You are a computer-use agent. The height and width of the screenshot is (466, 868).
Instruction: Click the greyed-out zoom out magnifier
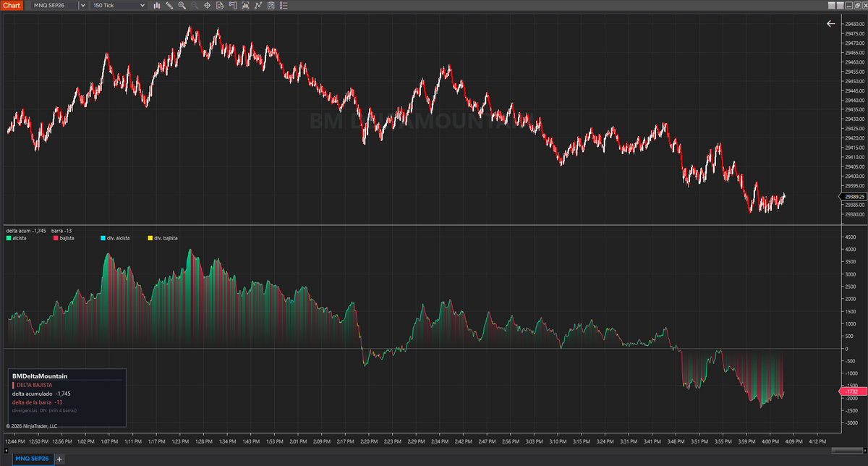(195, 5)
